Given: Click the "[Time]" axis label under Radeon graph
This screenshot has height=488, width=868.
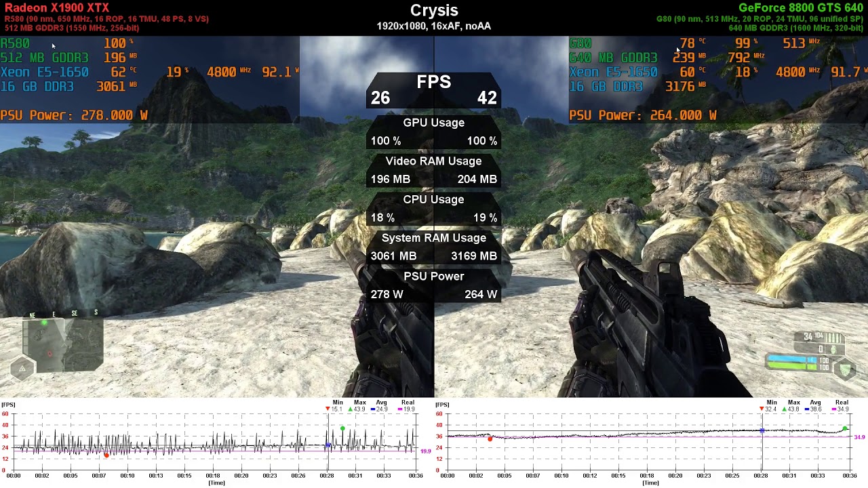Looking at the screenshot, I should pos(216,483).
